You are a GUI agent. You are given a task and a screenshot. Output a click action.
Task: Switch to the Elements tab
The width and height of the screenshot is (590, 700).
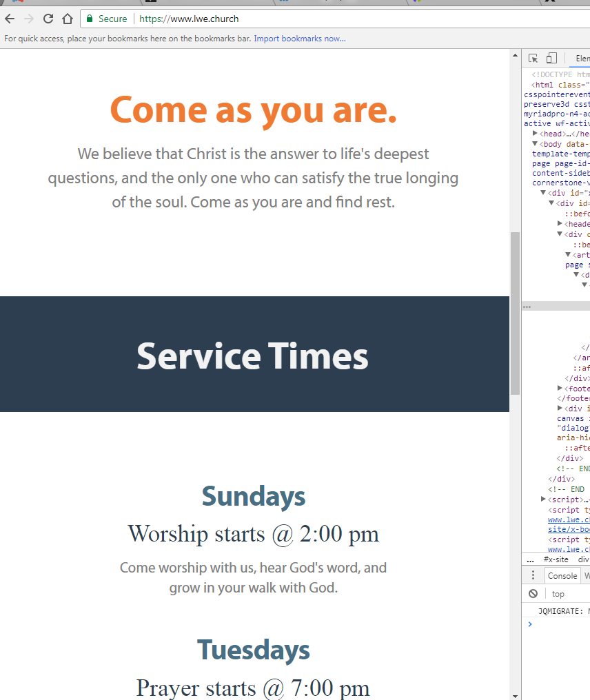(582, 59)
